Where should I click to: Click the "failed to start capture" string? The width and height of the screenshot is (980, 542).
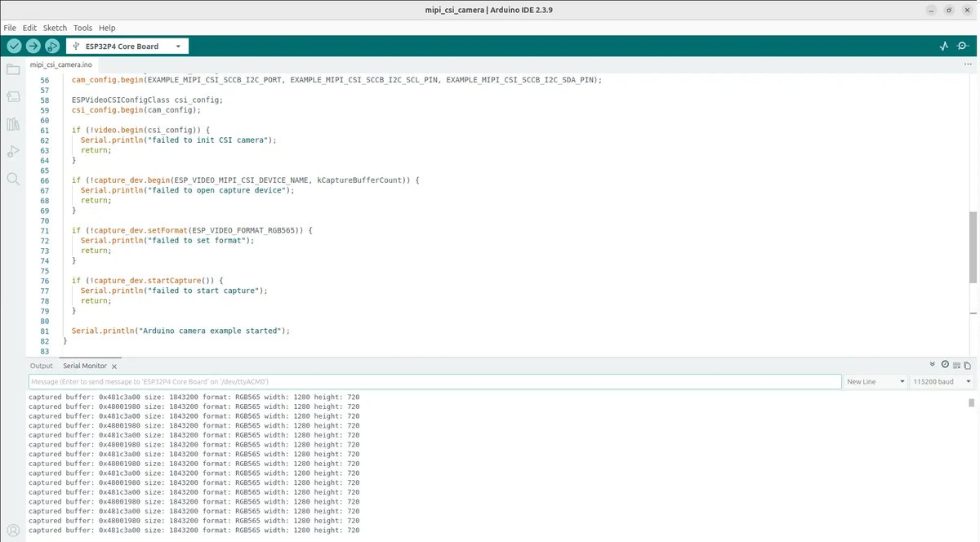(203, 291)
